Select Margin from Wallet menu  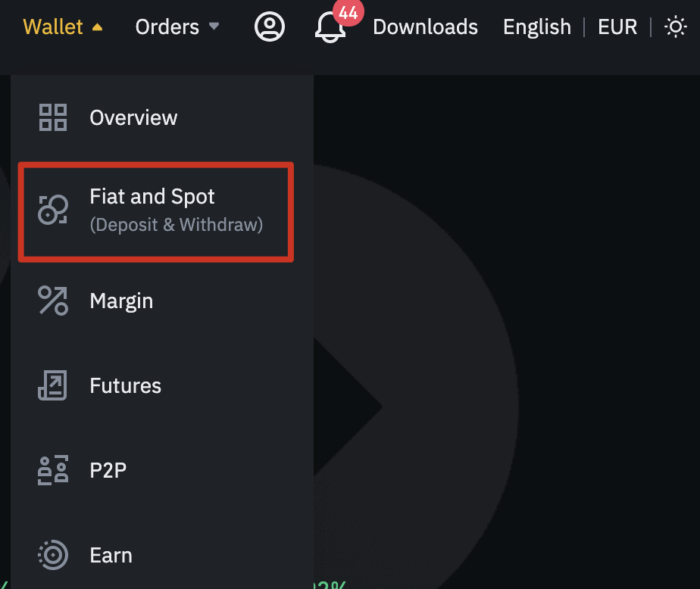pos(121,301)
